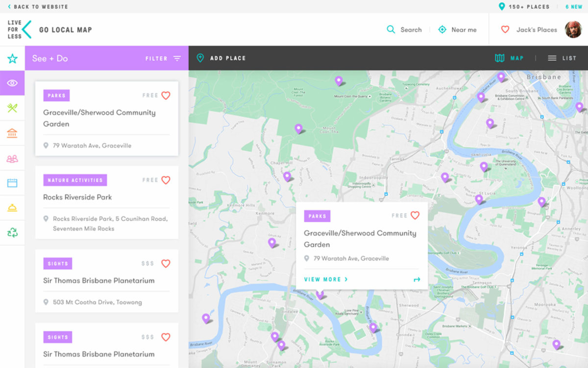Select the orange museum attractions category icon
The width and height of the screenshot is (588, 368).
(12, 132)
